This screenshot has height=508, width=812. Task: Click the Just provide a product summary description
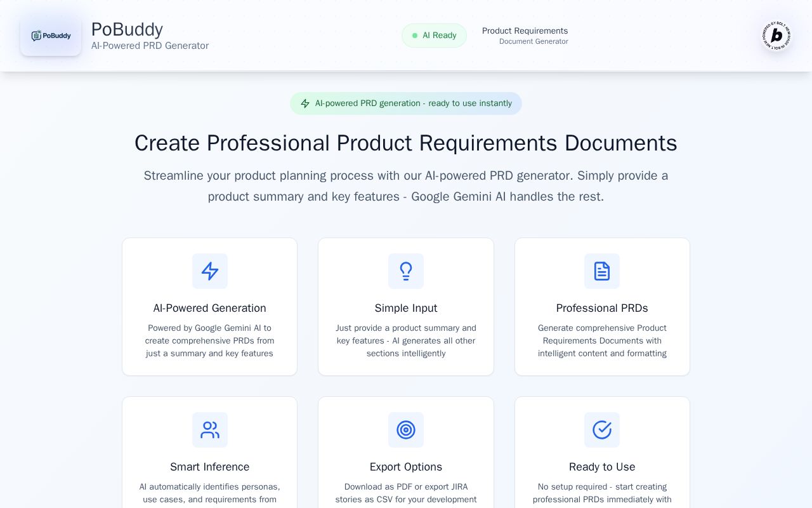[406, 341]
